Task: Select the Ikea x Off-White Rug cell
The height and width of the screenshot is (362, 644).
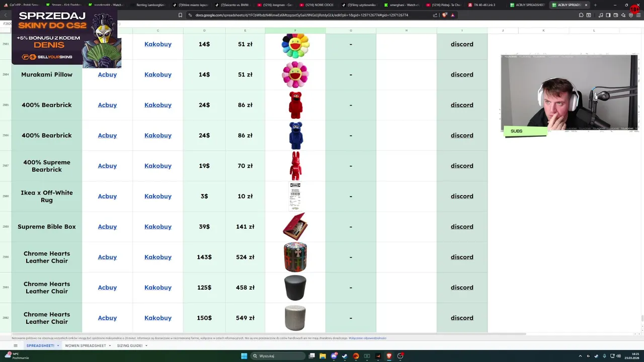Action: (47, 196)
